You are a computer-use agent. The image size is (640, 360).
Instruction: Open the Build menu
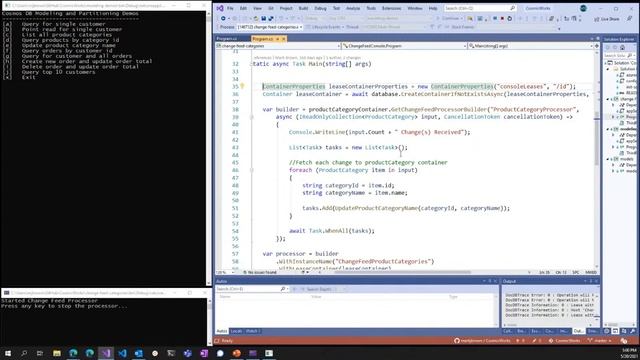(303, 8)
